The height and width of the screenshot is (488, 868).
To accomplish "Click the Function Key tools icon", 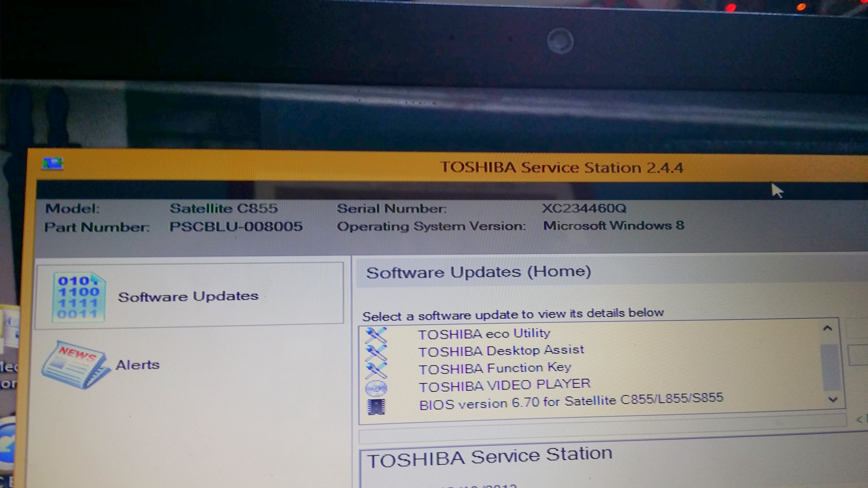I will (x=376, y=370).
